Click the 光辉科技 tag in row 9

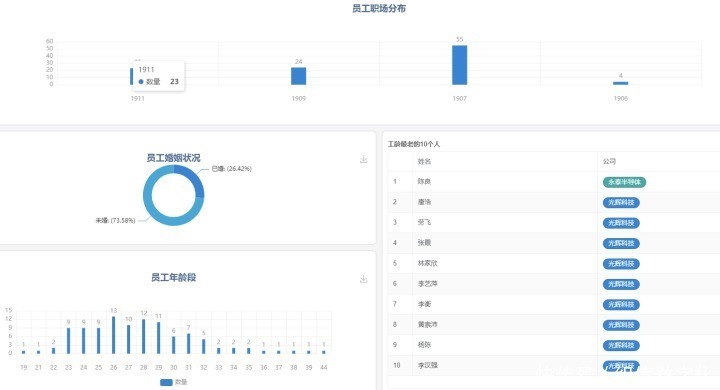coord(621,345)
